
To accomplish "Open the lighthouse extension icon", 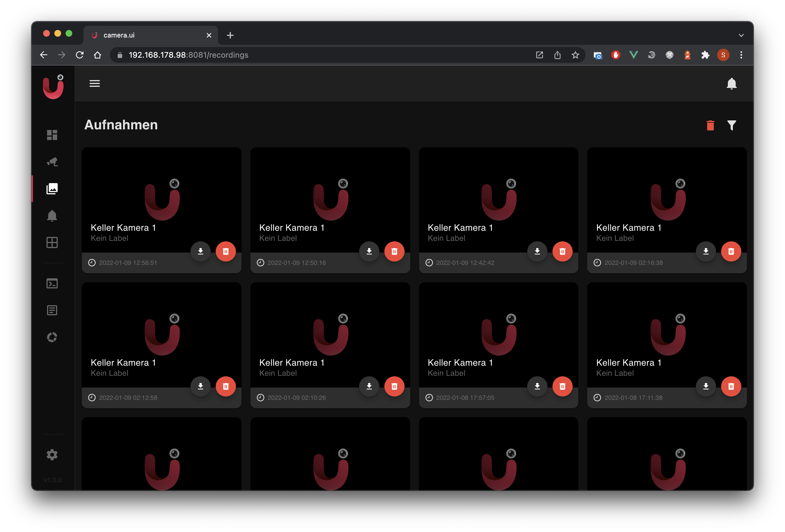I will tap(687, 55).
